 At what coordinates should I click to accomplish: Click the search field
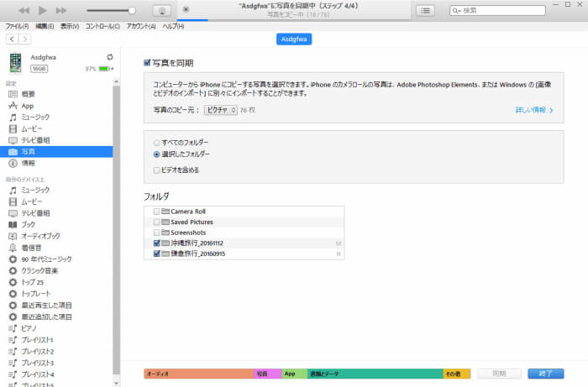coord(497,10)
